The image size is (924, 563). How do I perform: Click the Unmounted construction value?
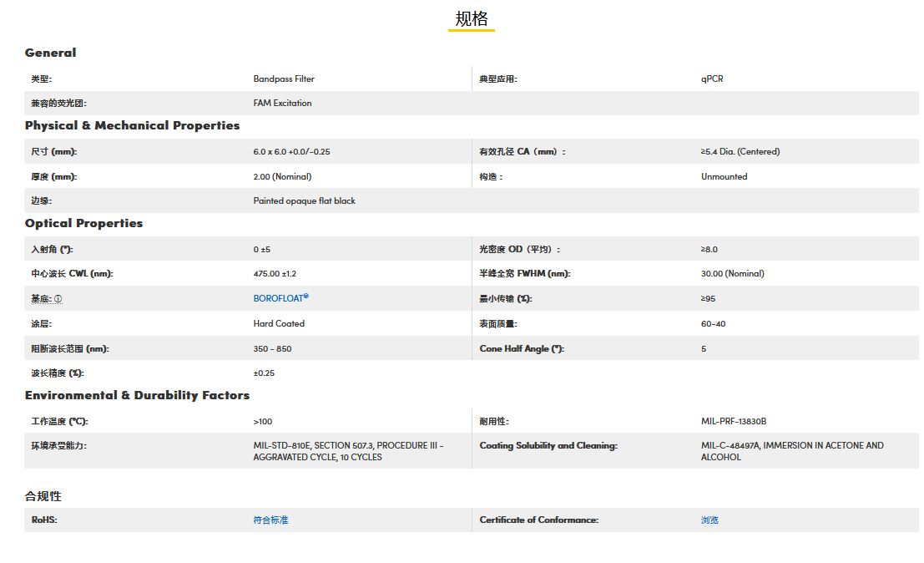point(724,177)
